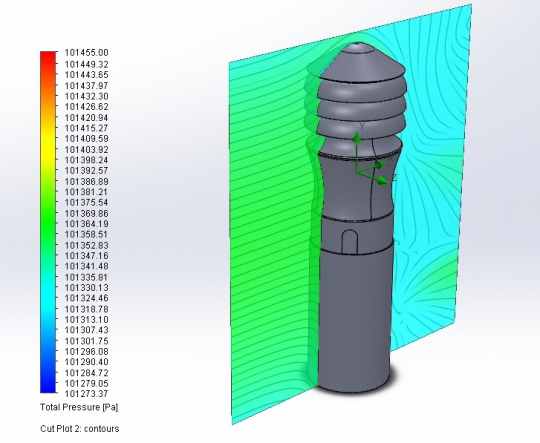Click legend value 101364.19
540x443 pixels.
[x=86, y=224]
